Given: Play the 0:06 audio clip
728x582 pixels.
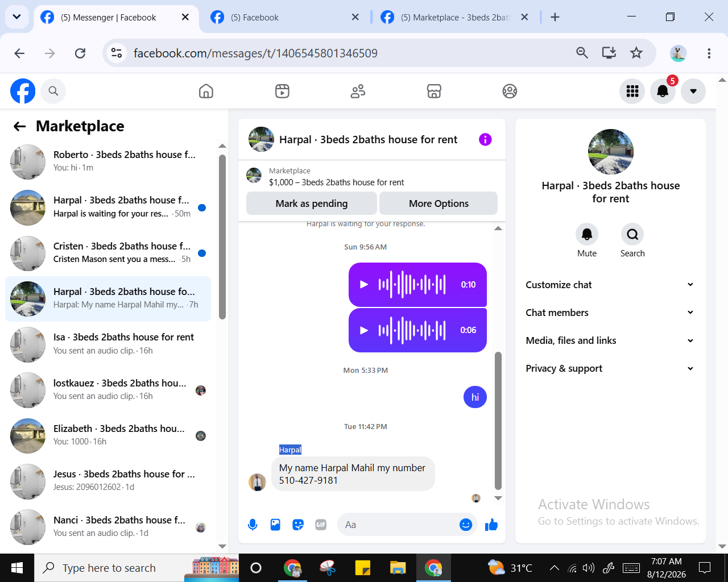Looking at the screenshot, I should (364, 330).
